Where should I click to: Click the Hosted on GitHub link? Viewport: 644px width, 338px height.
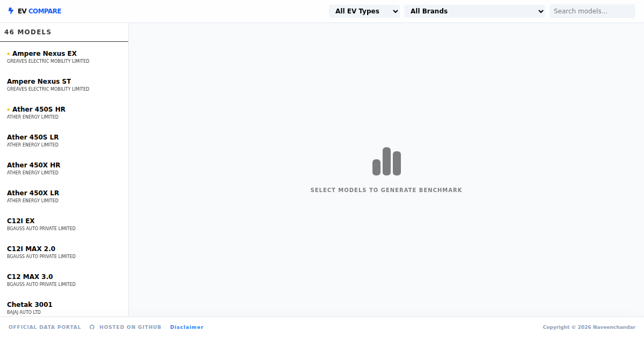click(x=130, y=327)
